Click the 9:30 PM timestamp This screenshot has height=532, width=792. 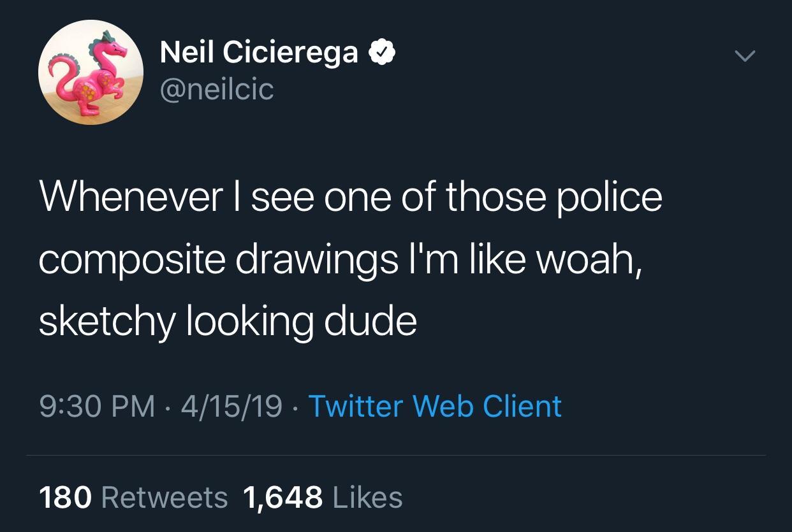[97, 406]
